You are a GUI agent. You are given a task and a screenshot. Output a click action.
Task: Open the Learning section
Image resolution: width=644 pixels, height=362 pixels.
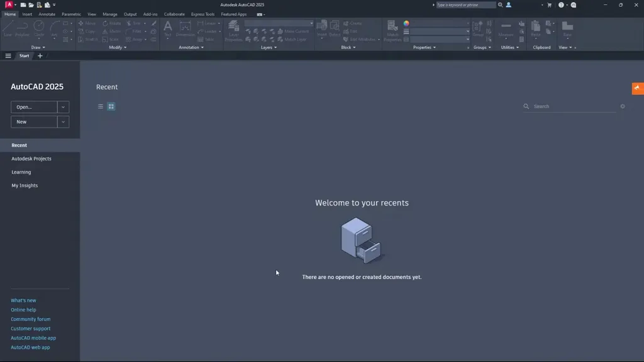21,172
